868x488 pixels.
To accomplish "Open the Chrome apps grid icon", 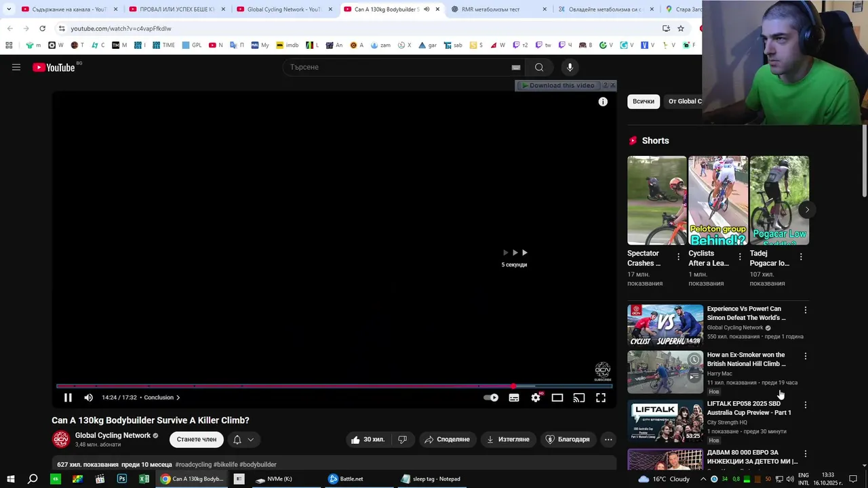I will [x=9, y=45].
